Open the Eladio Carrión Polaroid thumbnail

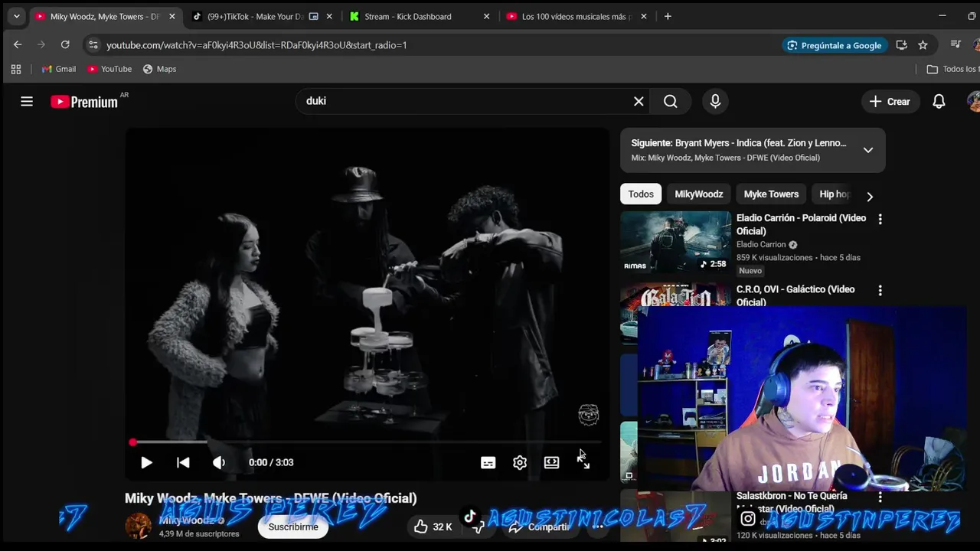tap(675, 242)
